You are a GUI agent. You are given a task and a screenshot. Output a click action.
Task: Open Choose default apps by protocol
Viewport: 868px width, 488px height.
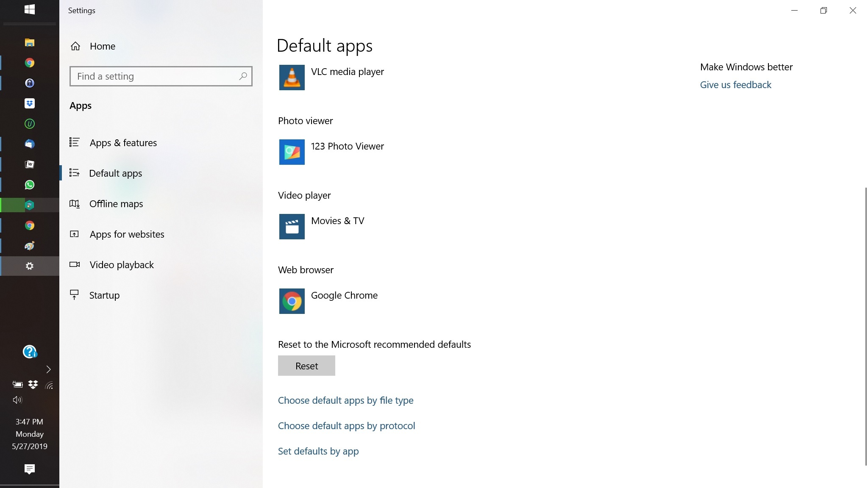click(x=346, y=426)
